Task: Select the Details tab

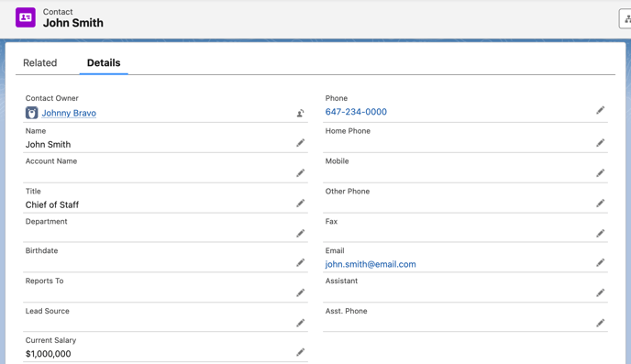Action: 104,62
